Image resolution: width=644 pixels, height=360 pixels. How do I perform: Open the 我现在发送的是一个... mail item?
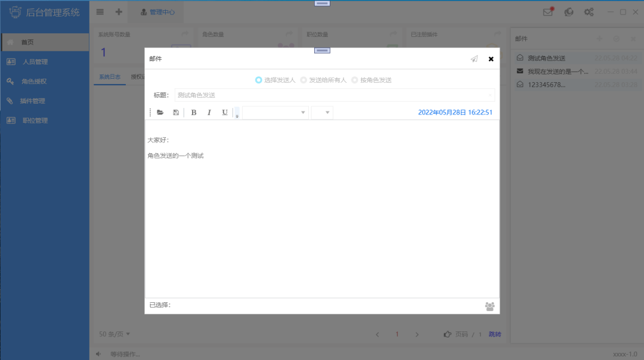tap(577, 72)
